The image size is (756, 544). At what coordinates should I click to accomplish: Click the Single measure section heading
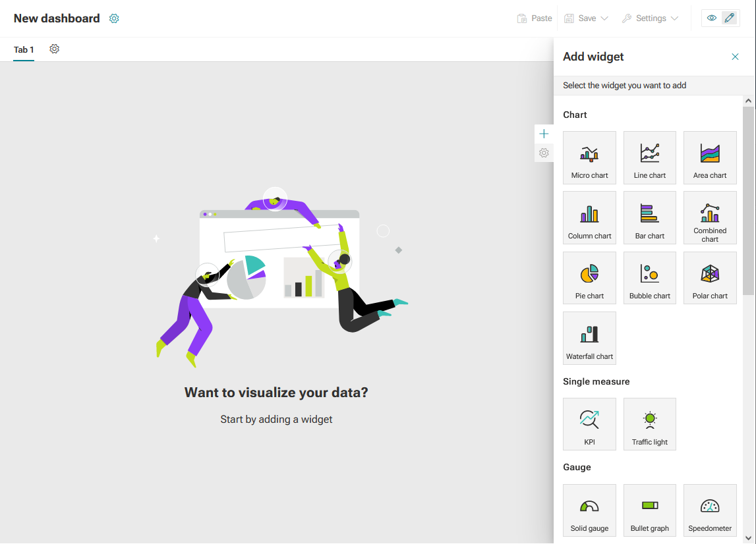[596, 381]
